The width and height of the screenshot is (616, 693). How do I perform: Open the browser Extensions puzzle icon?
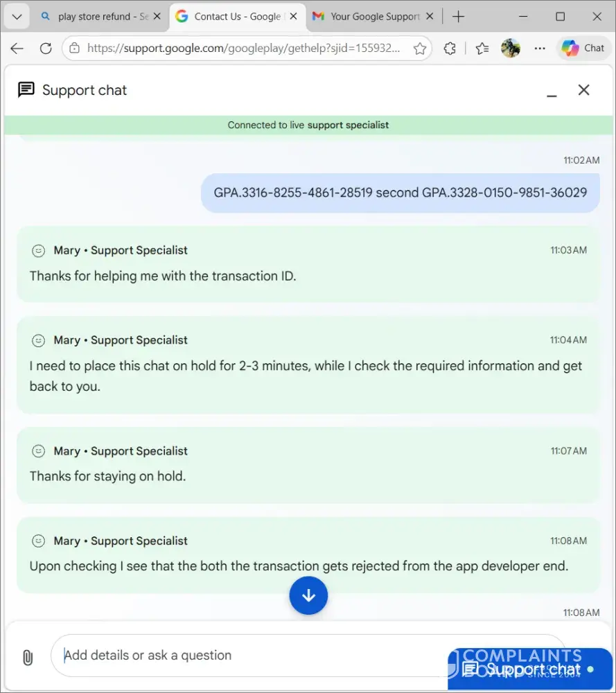pyautogui.click(x=450, y=48)
